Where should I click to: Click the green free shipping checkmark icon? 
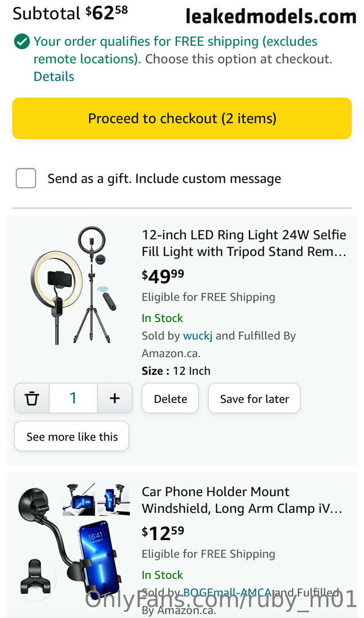pos(22,42)
